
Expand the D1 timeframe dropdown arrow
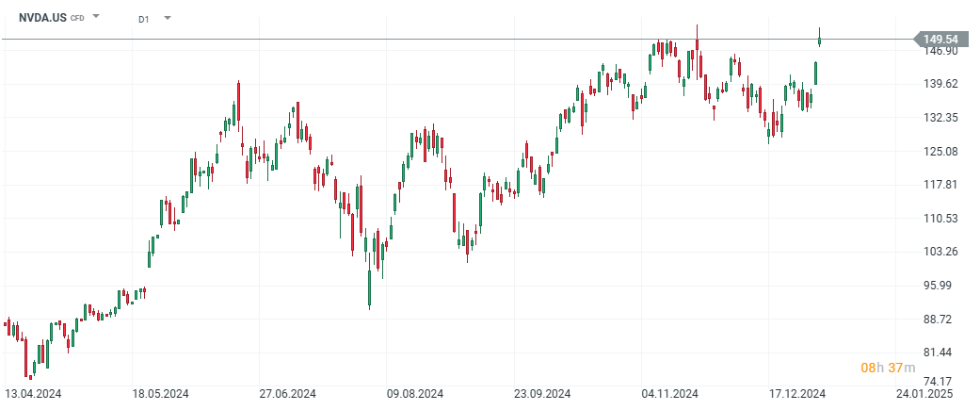click(x=168, y=17)
